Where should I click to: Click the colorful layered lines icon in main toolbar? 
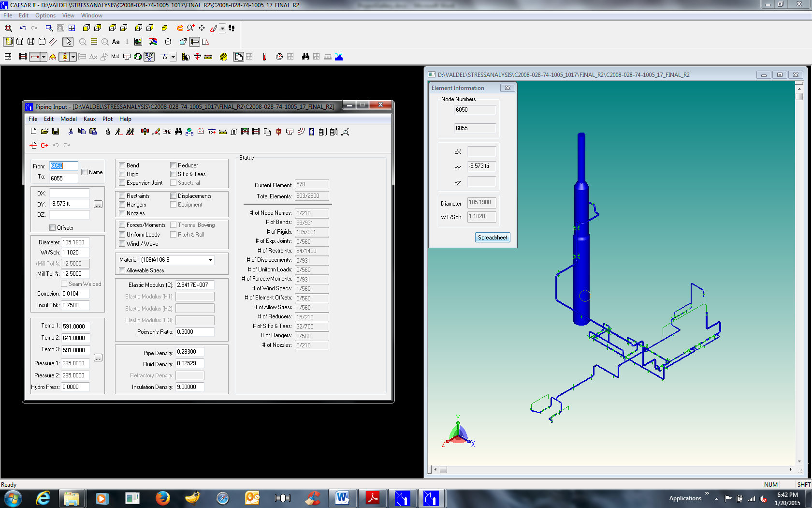point(153,42)
